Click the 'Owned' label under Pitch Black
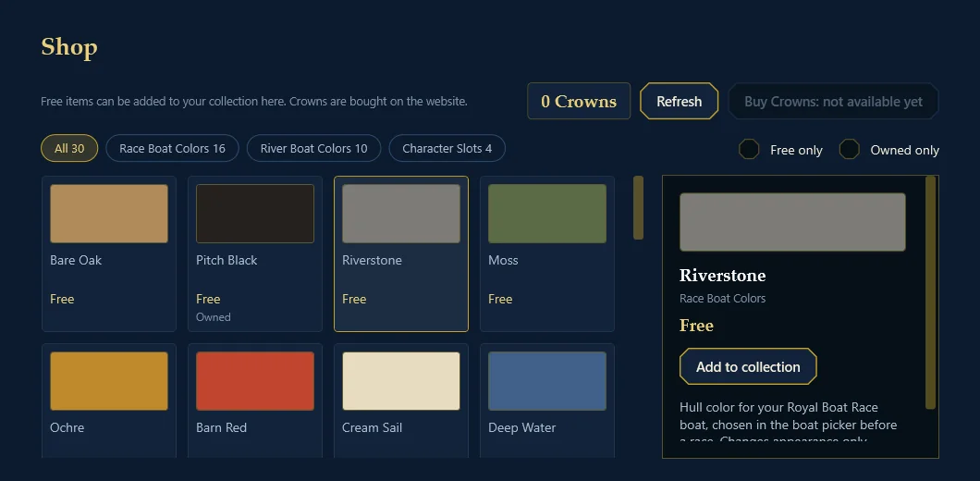 (x=214, y=317)
